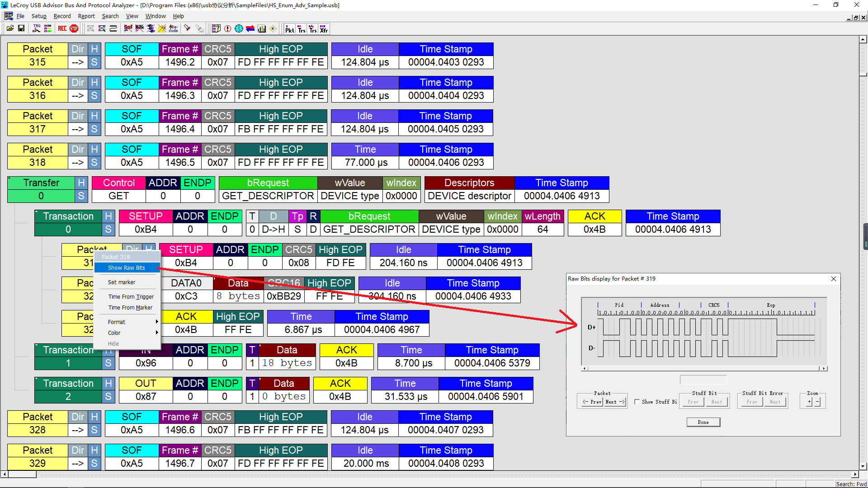Viewport: 868px width, 488px height.
Task: Stop recording with the red STOP icon
Action: point(74,29)
